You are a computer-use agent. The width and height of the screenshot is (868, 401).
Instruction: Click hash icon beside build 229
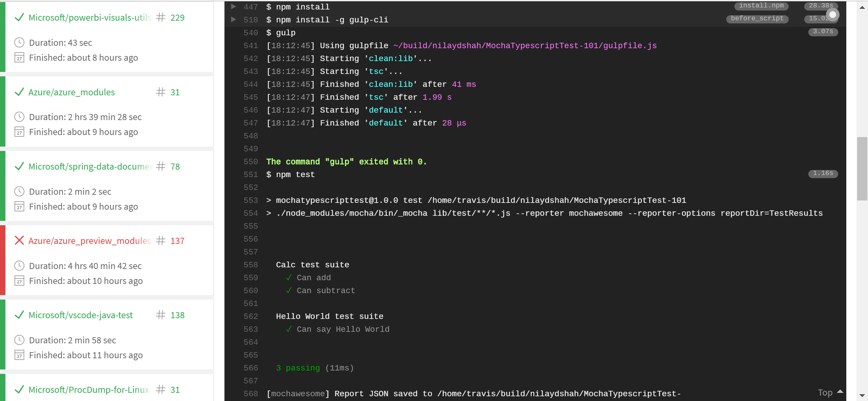point(161,17)
